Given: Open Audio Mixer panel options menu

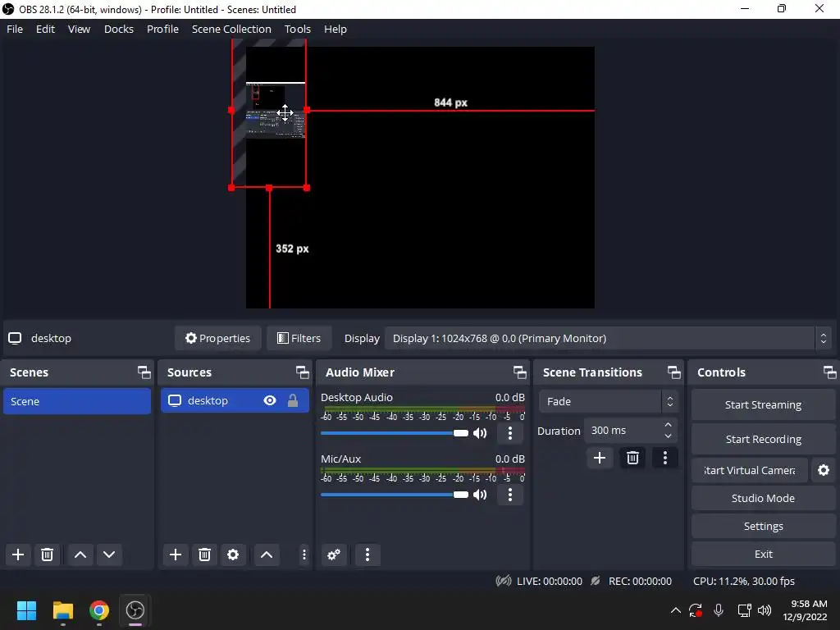Looking at the screenshot, I should 367,555.
